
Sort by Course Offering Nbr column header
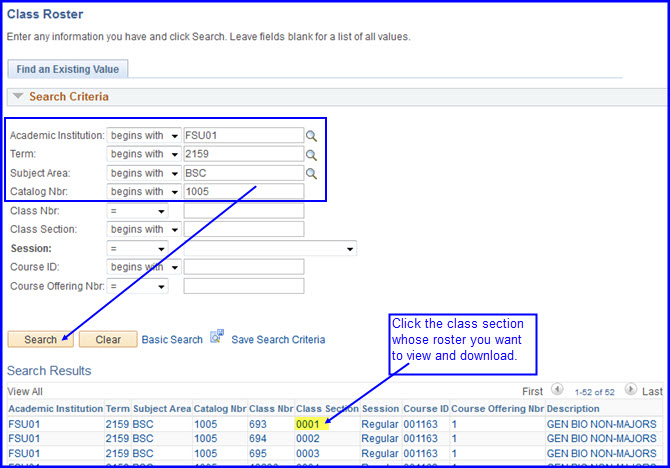(x=497, y=409)
